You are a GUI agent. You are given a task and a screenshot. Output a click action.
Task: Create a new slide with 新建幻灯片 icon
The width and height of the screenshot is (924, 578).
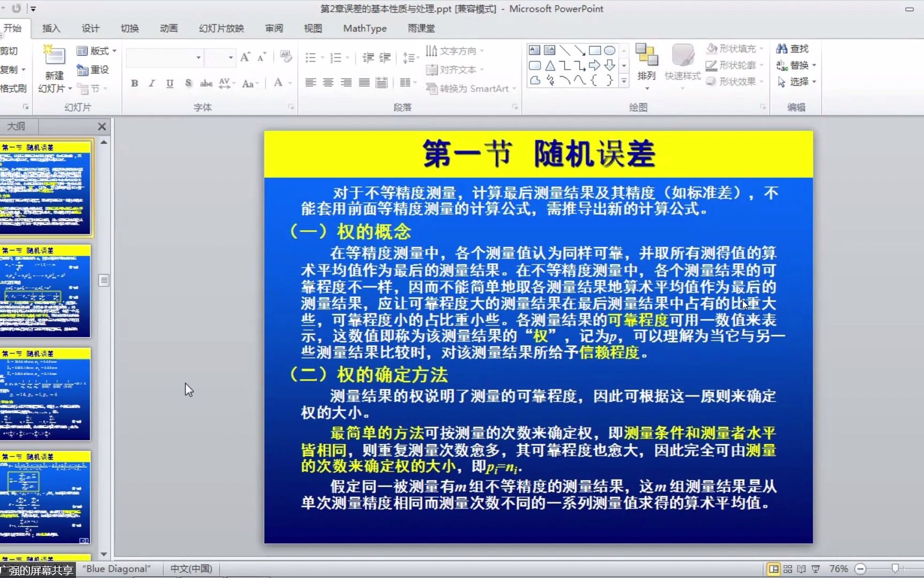point(54,56)
